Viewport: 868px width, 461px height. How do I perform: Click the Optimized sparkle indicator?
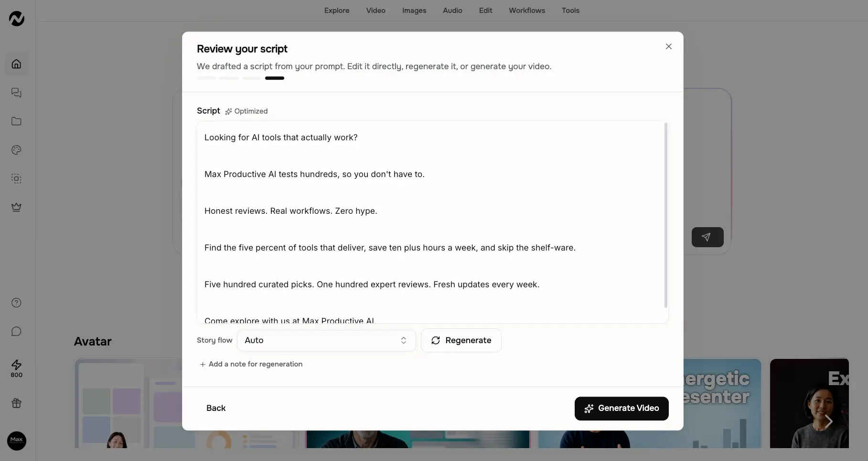pos(246,111)
